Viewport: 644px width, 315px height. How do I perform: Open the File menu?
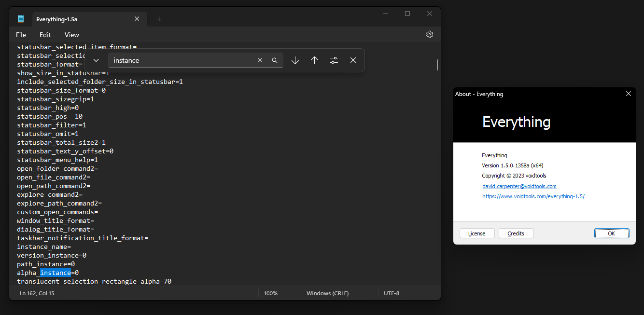click(21, 35)
